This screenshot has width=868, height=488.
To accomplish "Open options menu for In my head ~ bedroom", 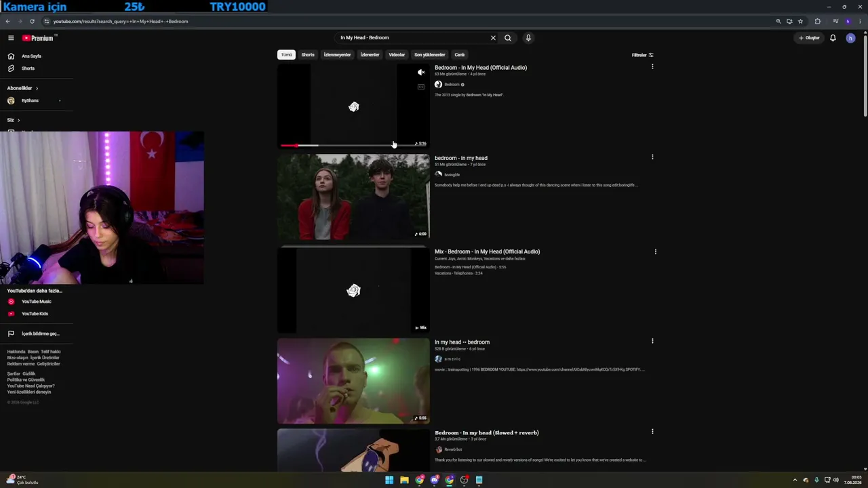I will 652,341.
